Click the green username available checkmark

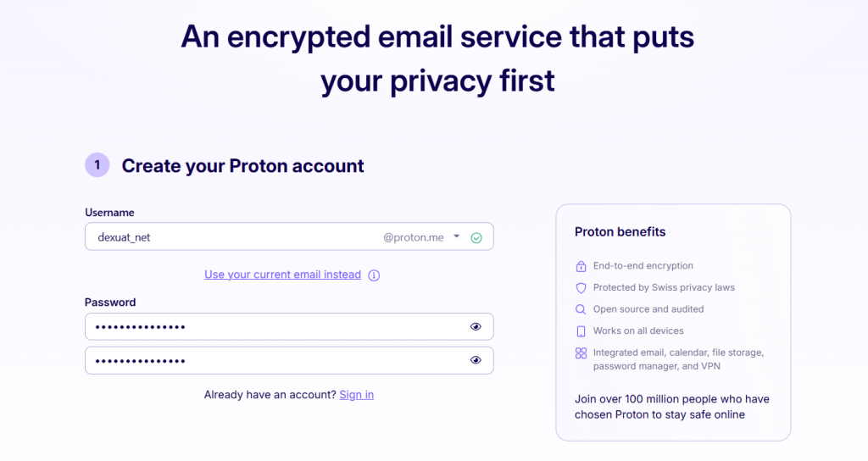click(476, 238)
